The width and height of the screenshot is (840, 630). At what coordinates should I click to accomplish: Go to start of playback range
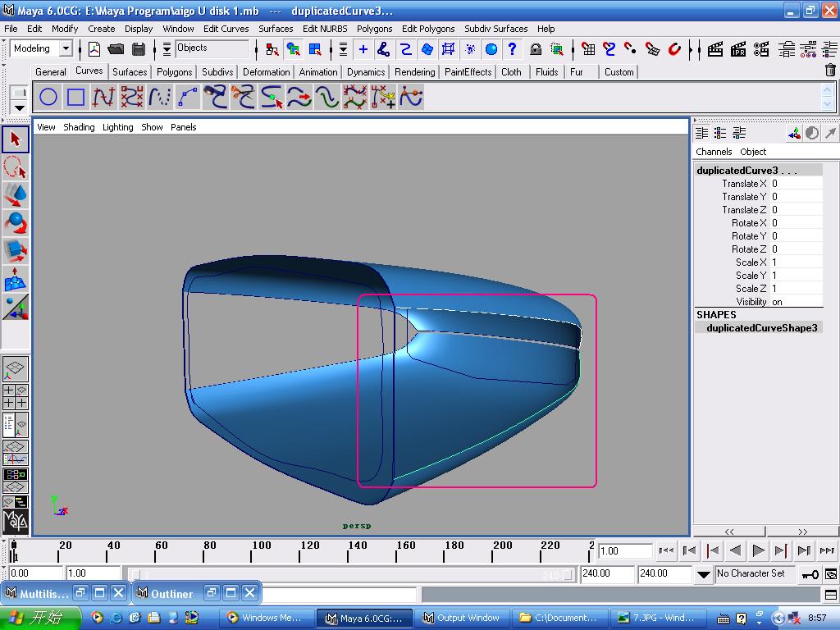click(666, 550)
